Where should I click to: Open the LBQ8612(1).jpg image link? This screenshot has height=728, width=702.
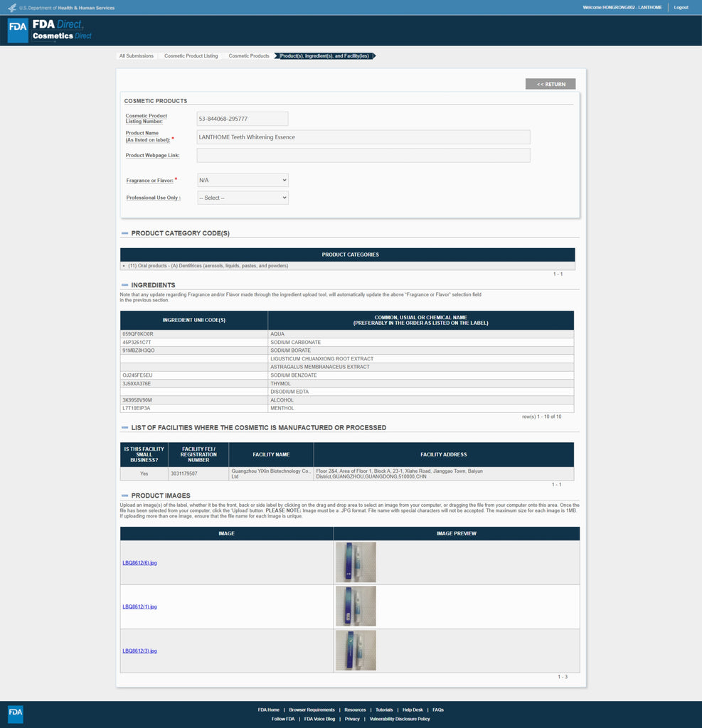(139, 607)
